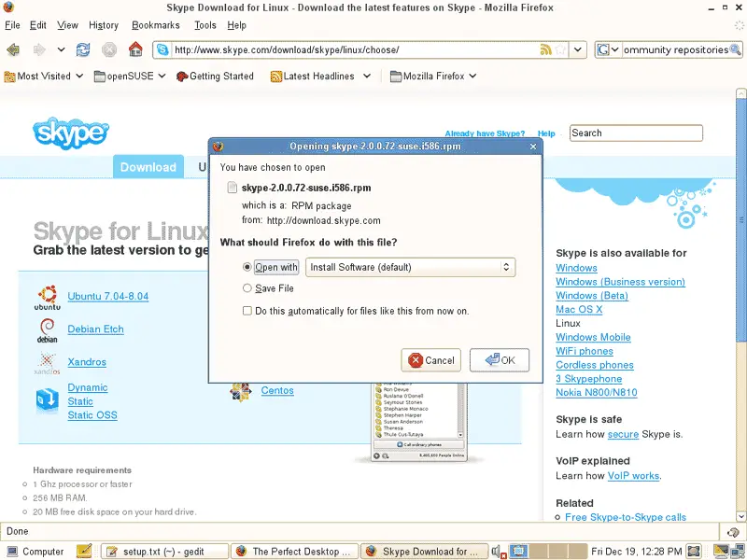Click the page's vertical scrollbar thumb
Image resolution: width=747 pixels, height=560 pixels.
pos(741,219)
